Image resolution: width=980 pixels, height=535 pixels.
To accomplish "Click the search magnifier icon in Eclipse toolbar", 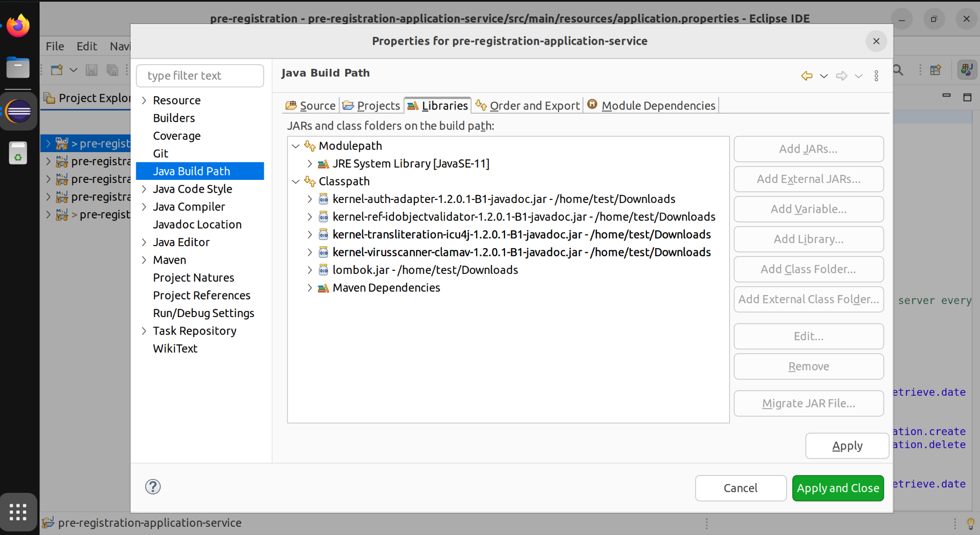I will coord(898,70).
